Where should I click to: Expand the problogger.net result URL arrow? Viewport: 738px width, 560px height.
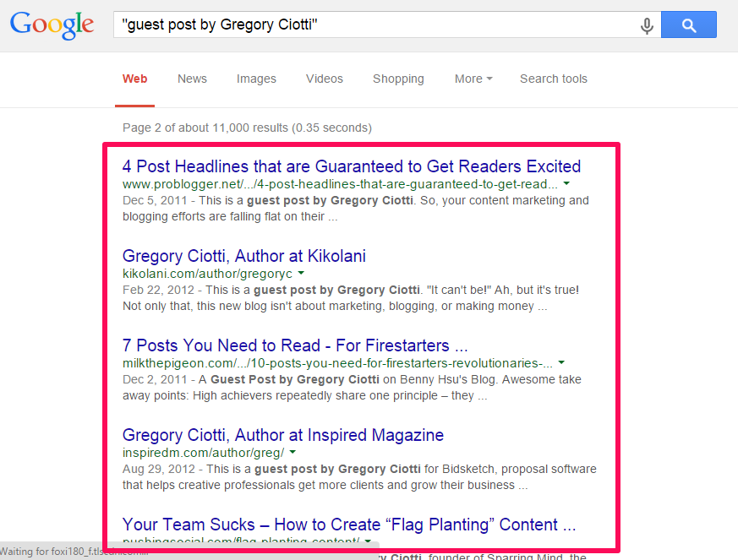(566, 183)
